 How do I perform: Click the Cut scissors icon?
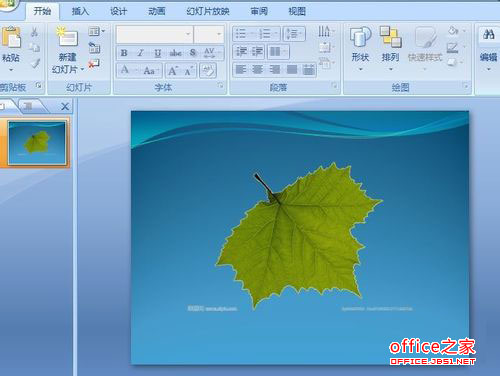point(34,32)
